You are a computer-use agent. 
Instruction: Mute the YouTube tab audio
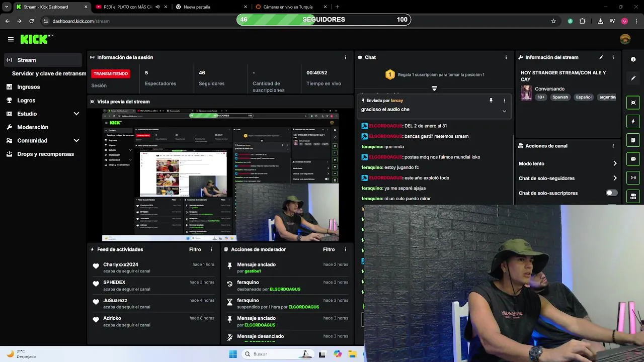point(157,7)
